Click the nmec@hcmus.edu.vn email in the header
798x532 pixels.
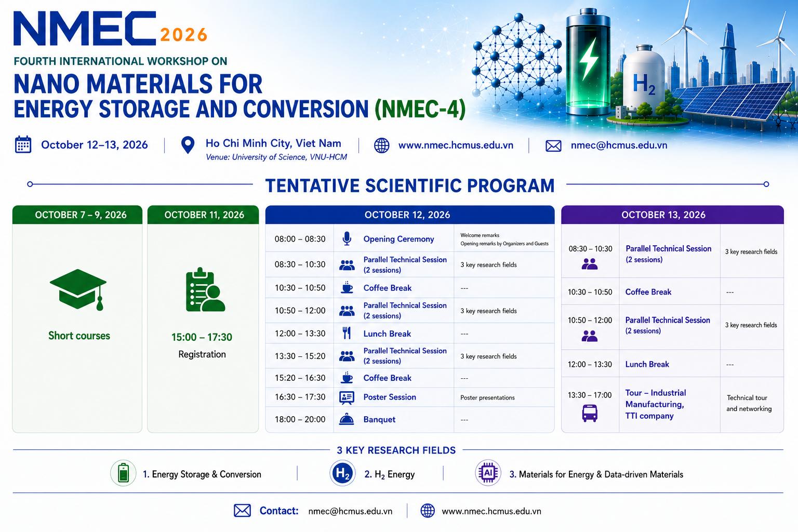point(619,145)
